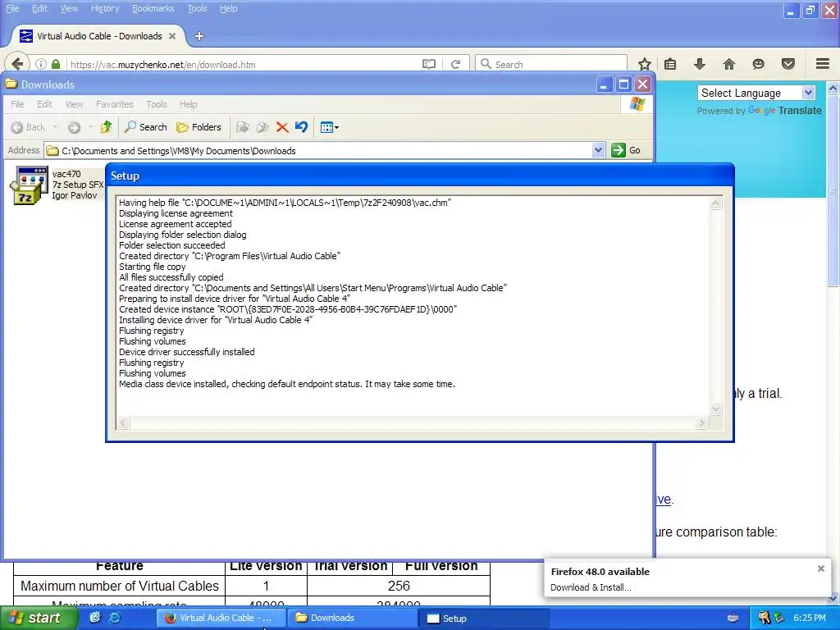Go to Firefox home page icon

[x=728, y=64]
